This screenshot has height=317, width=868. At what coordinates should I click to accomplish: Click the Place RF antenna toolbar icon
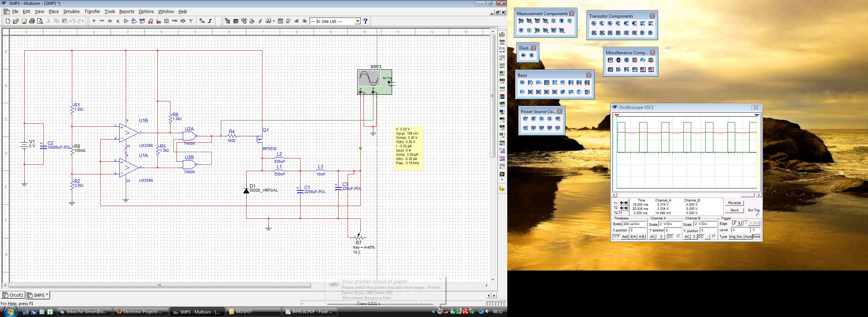191,21
